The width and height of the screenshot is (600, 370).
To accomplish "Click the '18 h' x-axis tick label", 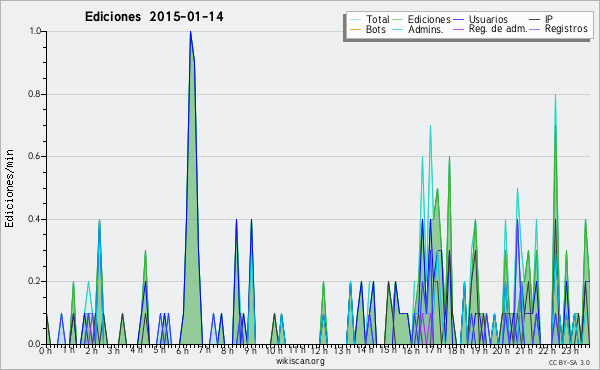I will (x=456, y=350).
